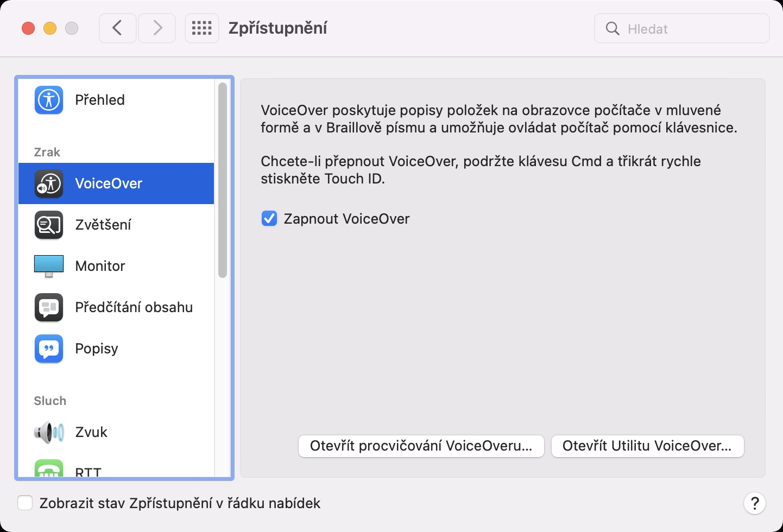
Task: Go back with the left chevron
Action: coord(117,28)
